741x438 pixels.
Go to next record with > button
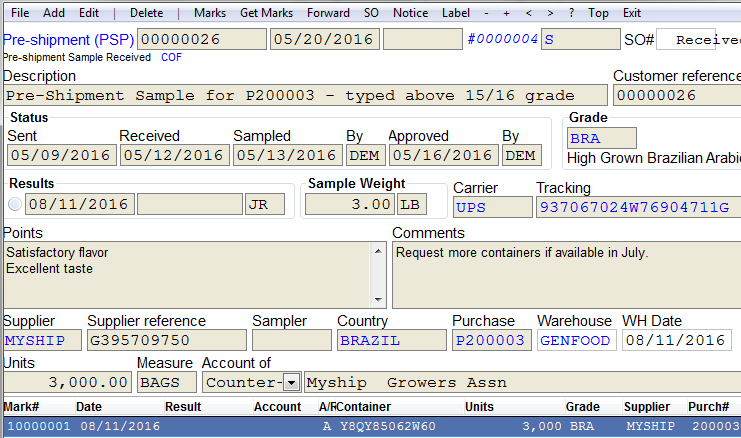click(x=550, y=13)
